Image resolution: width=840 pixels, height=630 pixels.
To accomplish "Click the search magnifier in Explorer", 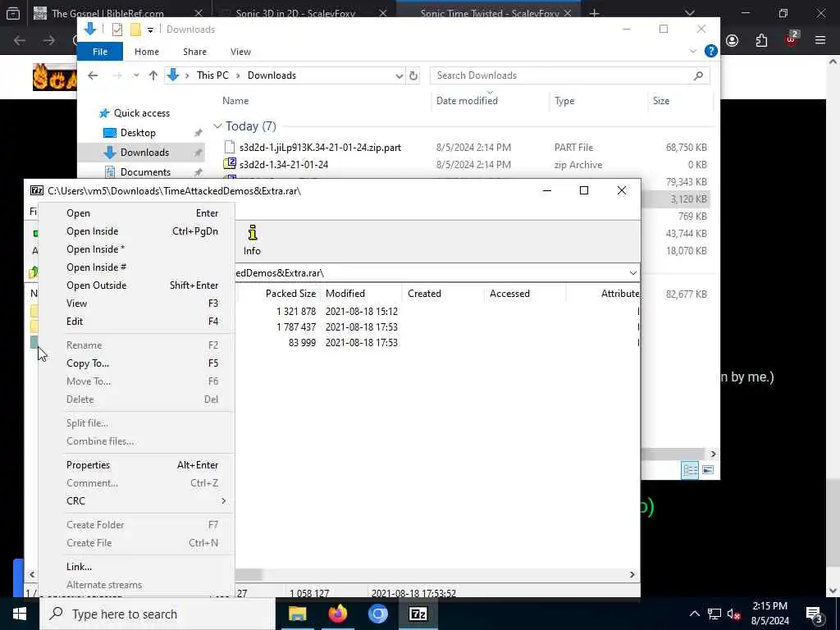I will (698, 75).
